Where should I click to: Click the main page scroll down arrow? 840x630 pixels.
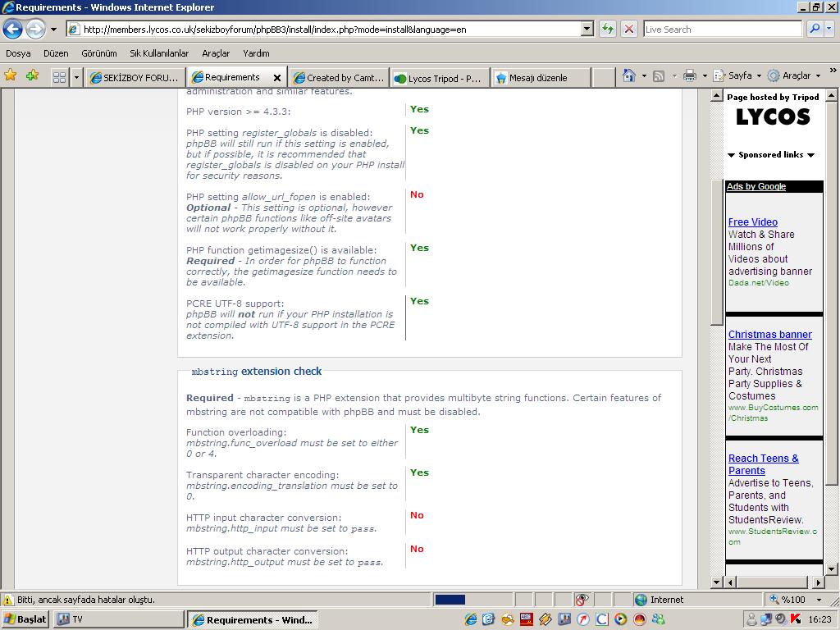[716, 582]
